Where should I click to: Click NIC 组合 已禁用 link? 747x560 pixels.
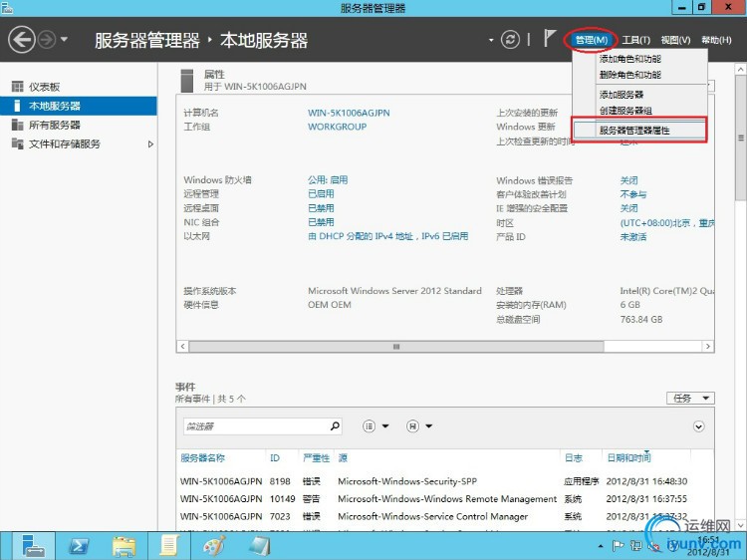tap(321, 222)
